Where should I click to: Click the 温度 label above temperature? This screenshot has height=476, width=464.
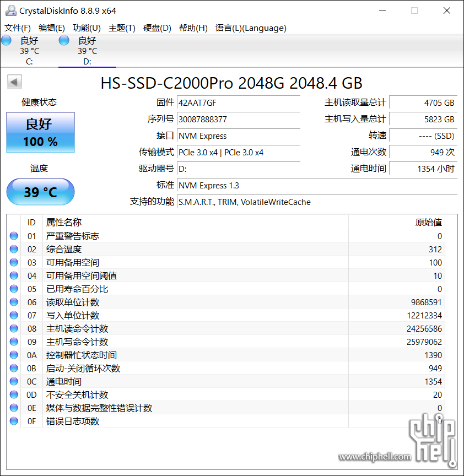(39, 169)
